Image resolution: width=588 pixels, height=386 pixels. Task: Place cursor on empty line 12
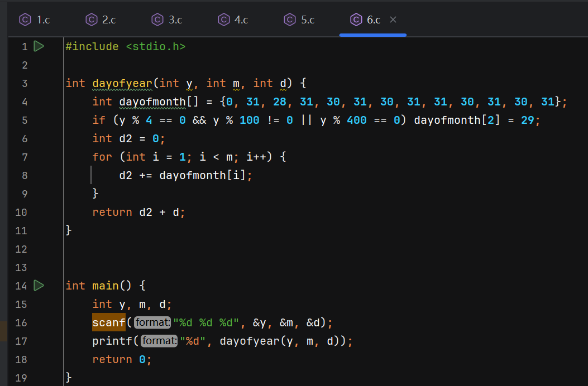(x=168, y=249)
